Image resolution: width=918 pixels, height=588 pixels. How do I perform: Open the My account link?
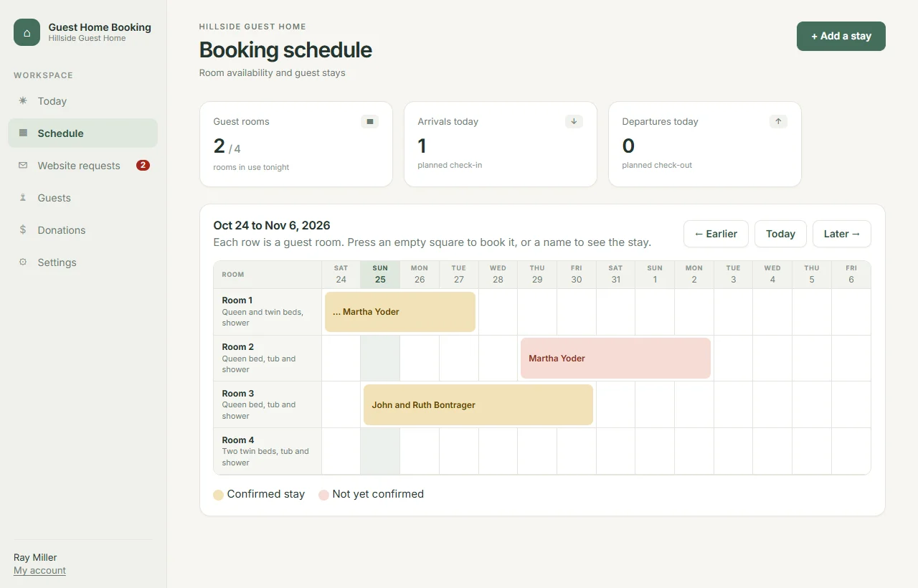[39, 571]
